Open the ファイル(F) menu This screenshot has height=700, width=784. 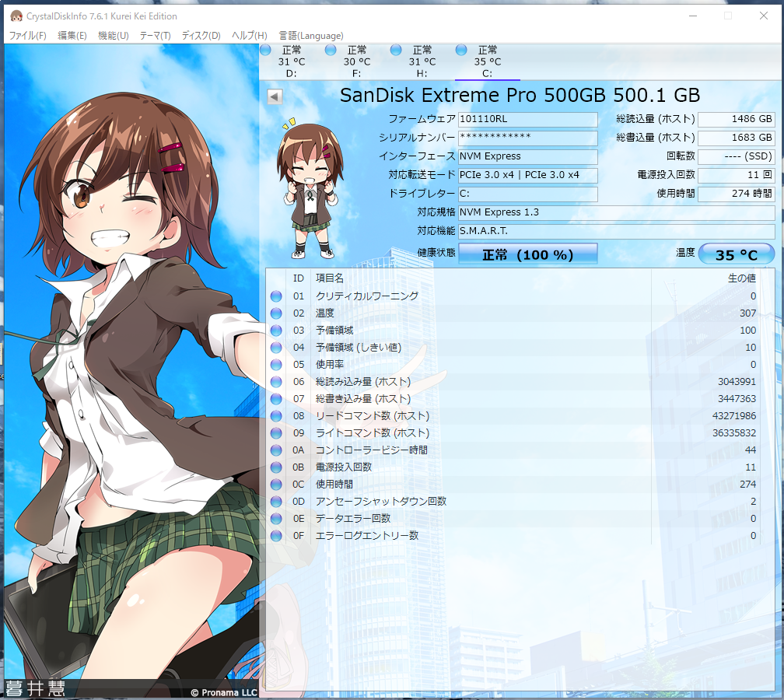(x=27, y=36)
